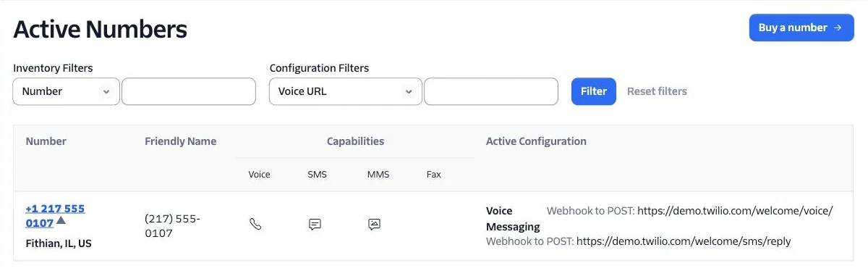Click the triangle icon beside the phone number
The height and width of the screenshot is (271, 868).
61,220
